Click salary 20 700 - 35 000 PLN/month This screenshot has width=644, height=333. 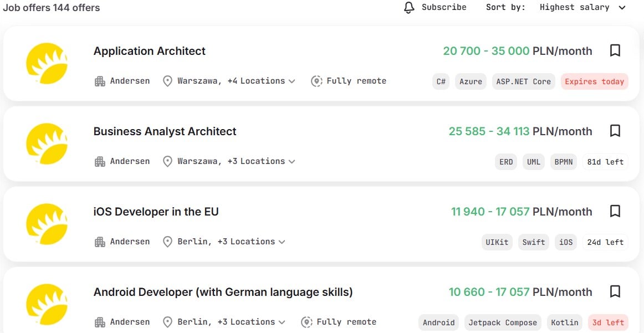click(x=518, y=51)
